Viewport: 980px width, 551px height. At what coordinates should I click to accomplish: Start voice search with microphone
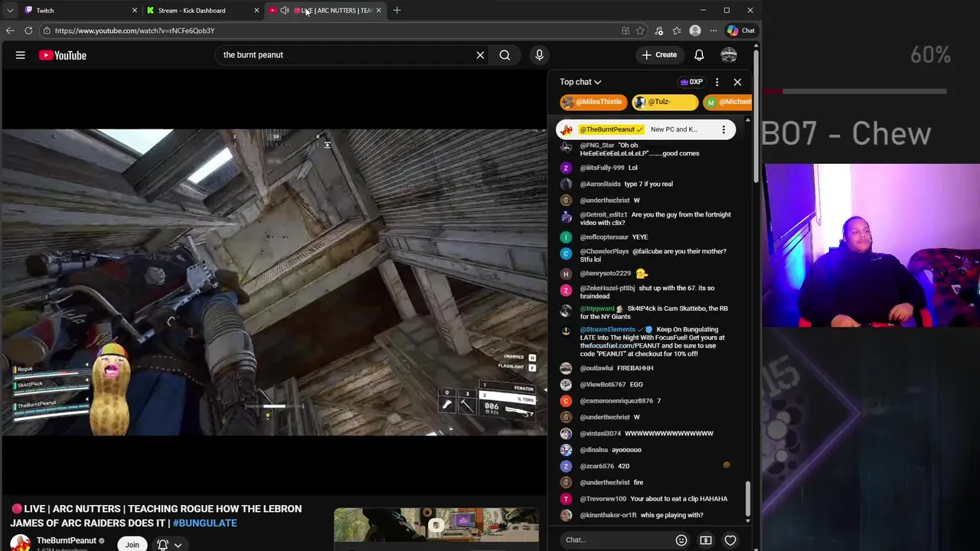539,55
